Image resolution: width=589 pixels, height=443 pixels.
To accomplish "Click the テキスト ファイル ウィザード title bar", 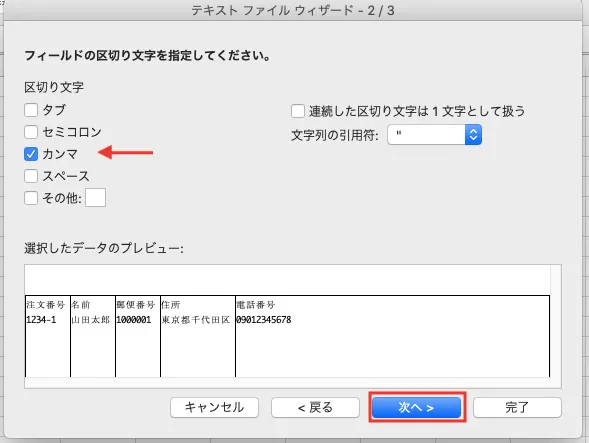I will click(x=293, y=11).
